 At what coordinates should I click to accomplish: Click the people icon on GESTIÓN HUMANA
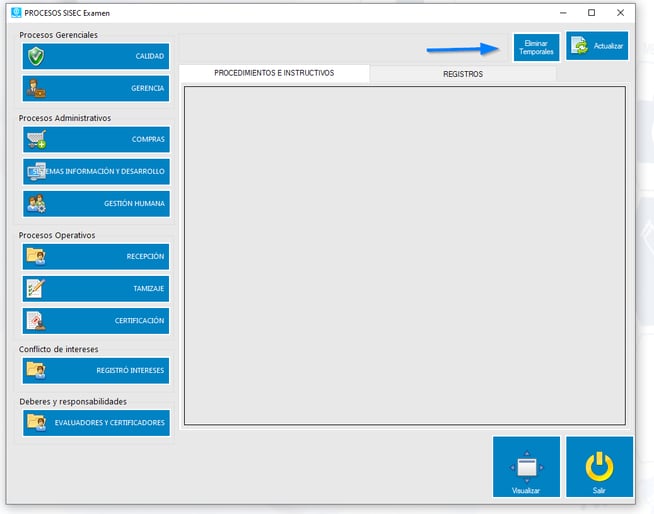(37, 204)
